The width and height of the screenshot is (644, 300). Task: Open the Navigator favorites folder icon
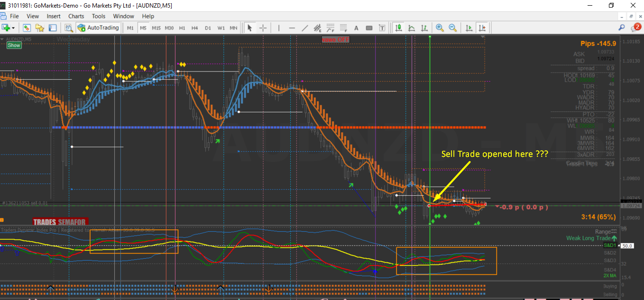click(40, 28)
